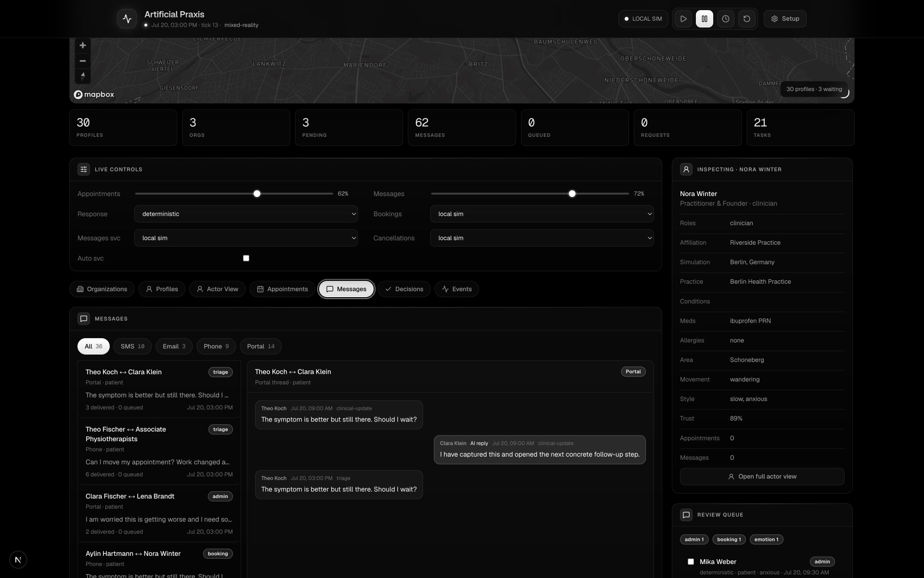Click the Riverside Practice affiliation value
This screenshot has width=924, height=578.
click(755, 243)
